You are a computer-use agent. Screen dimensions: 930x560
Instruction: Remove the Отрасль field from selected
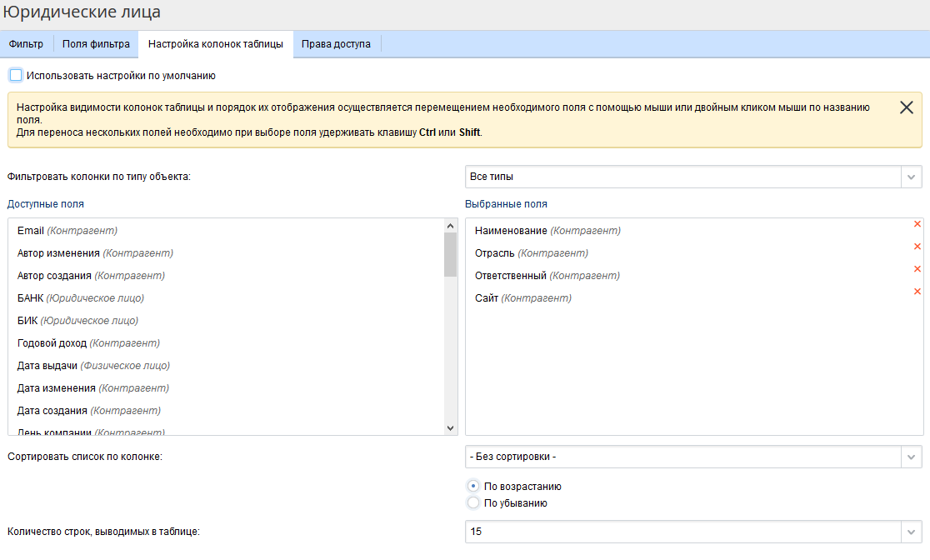tap(917, 247)
